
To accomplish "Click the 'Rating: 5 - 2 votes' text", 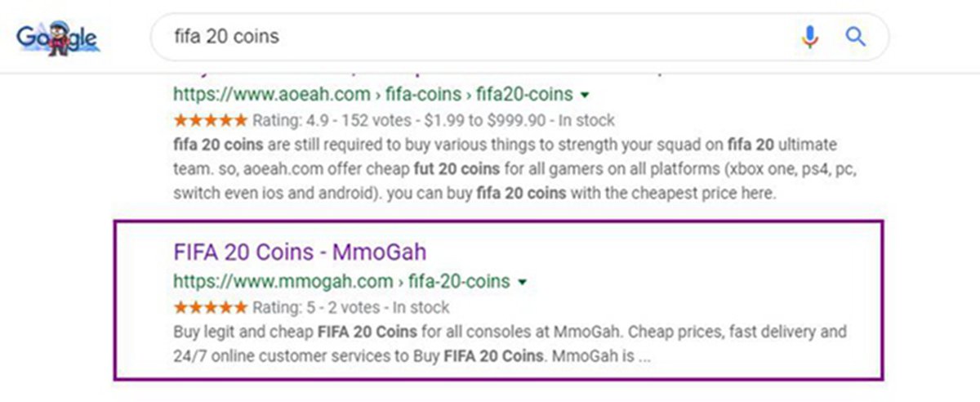I will 317,308.
